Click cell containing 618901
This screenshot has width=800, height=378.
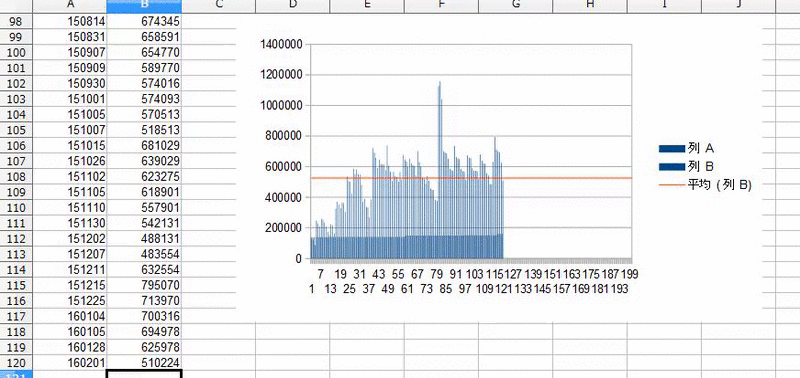[144, 192]
